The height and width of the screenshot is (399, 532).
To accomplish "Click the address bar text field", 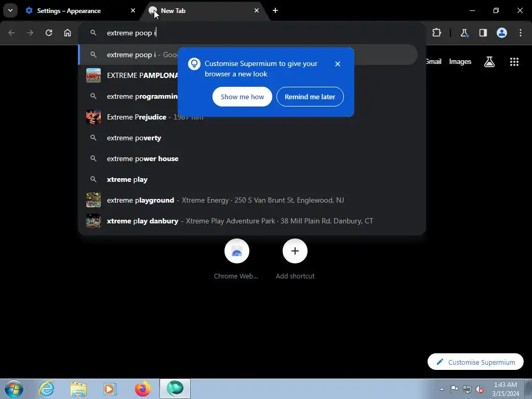I will [x=252, y=33].
